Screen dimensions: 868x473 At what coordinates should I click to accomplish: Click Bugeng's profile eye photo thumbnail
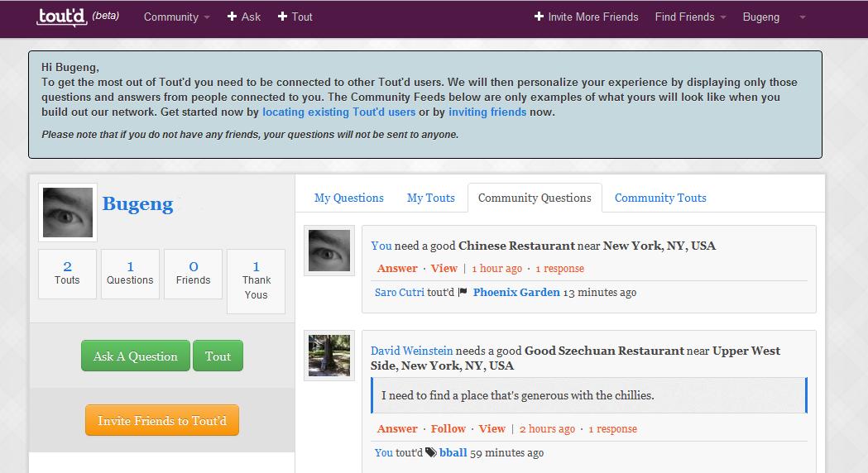(68, 213)
